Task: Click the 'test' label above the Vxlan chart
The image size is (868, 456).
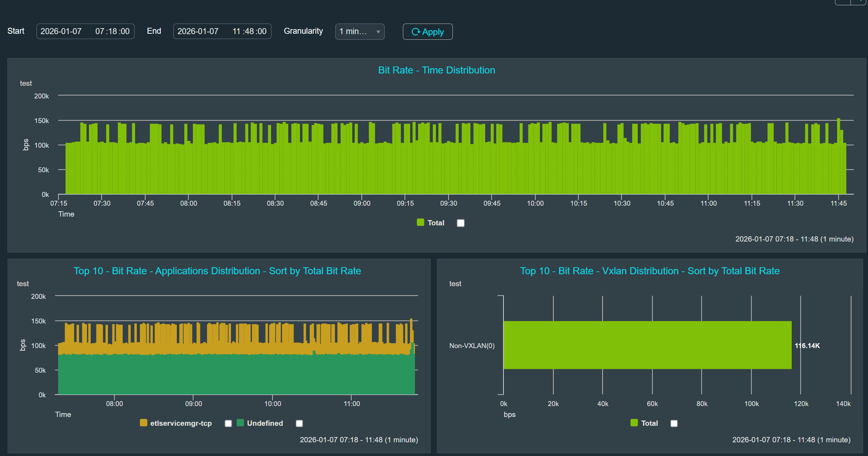Action: 455,284
